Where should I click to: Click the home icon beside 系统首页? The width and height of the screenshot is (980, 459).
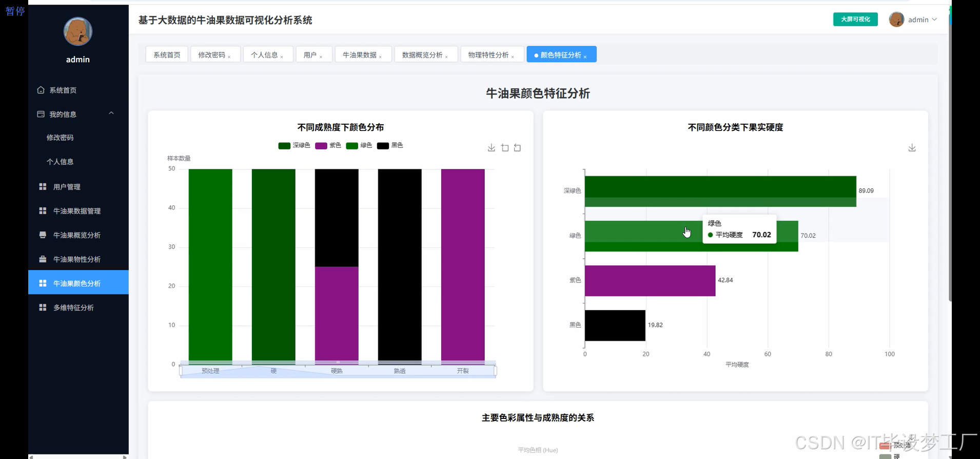coord(41,90)
